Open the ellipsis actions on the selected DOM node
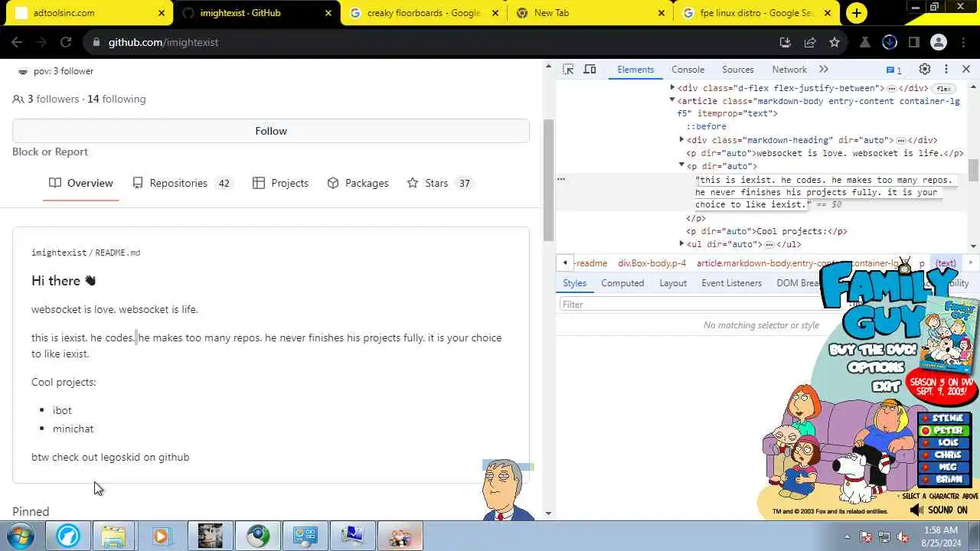The image size is (980, 551). click(x=561, y=179)
